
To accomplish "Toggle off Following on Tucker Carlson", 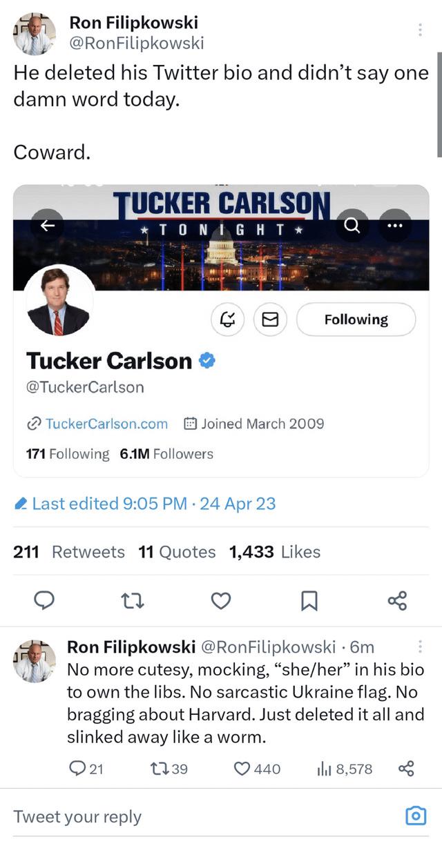I will [x=356, y=319].
